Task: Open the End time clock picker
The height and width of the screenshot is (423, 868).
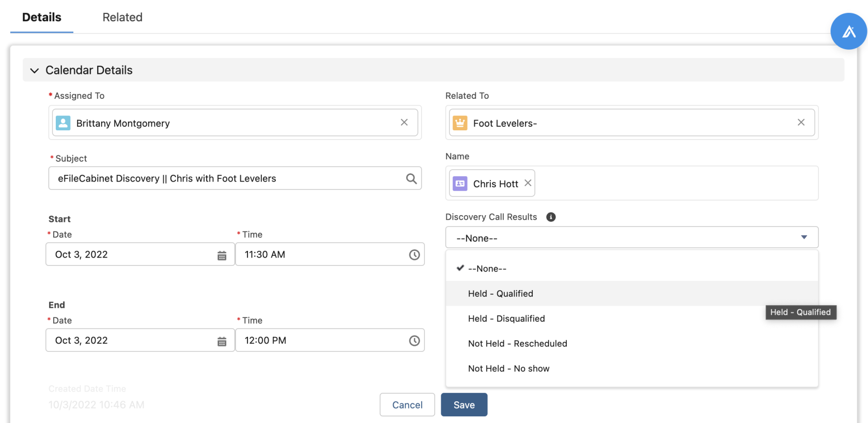Action: [x=414, y=341]
